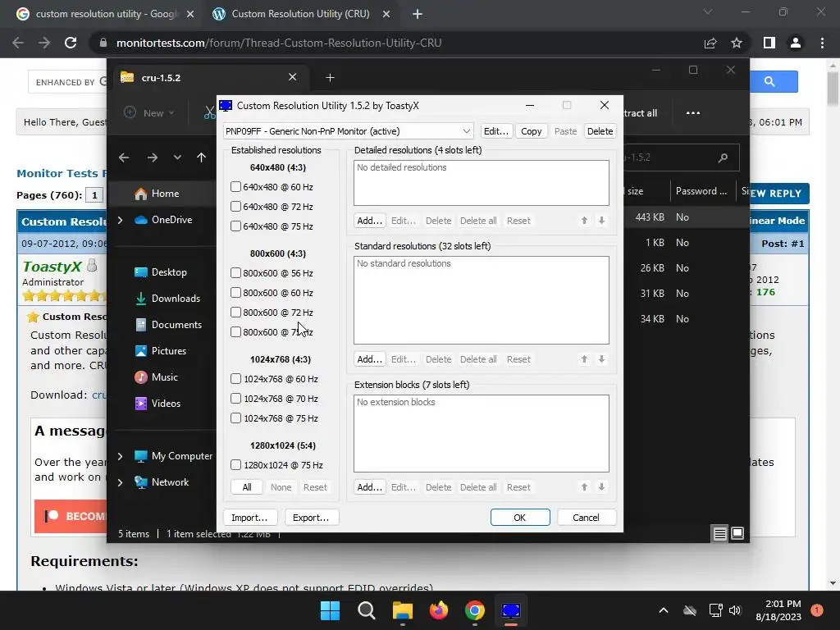Show hidden system tray icons

(x=663, y=610)
